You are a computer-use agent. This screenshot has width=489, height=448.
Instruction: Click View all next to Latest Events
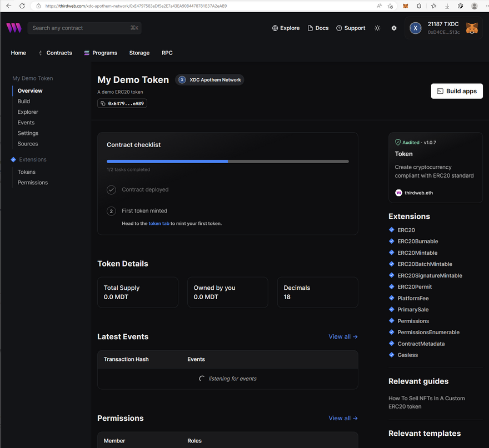tap(343, 336)
